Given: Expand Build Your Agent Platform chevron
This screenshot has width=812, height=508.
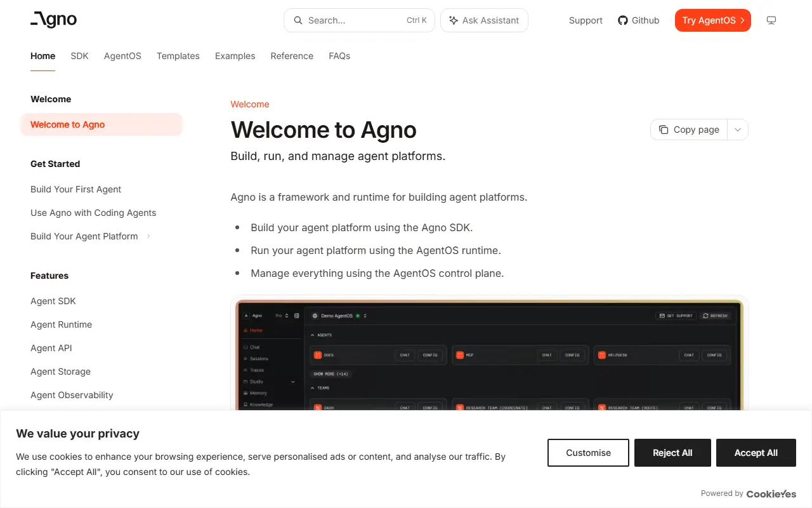Looking at the screenshot, I should [x=148, y=236].
